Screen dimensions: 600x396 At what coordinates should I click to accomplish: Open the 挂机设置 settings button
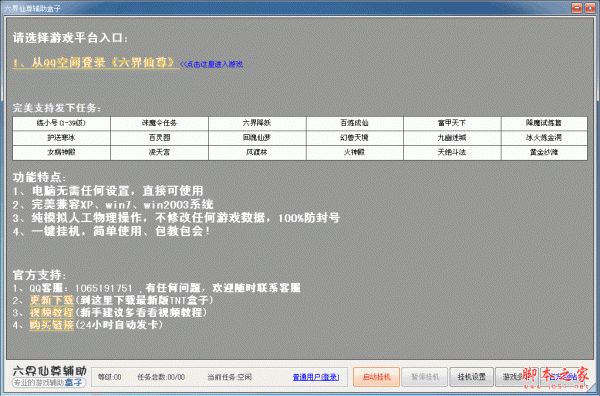(x=471, y=377)
